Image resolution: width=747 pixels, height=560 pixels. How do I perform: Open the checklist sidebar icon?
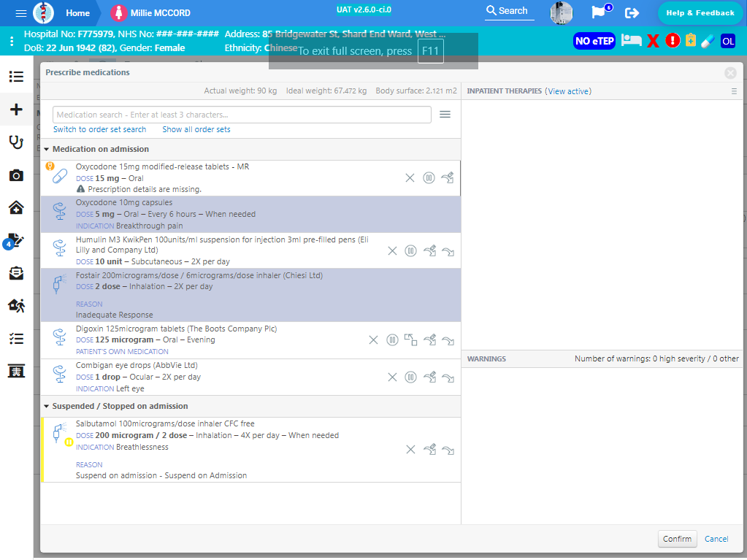click(16, 339)
